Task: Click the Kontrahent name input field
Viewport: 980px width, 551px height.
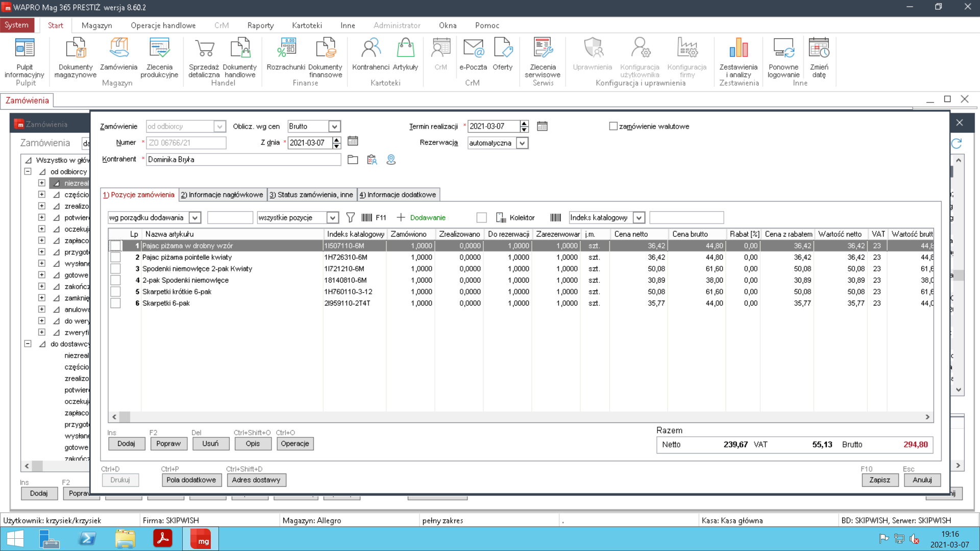Action: 243,160
